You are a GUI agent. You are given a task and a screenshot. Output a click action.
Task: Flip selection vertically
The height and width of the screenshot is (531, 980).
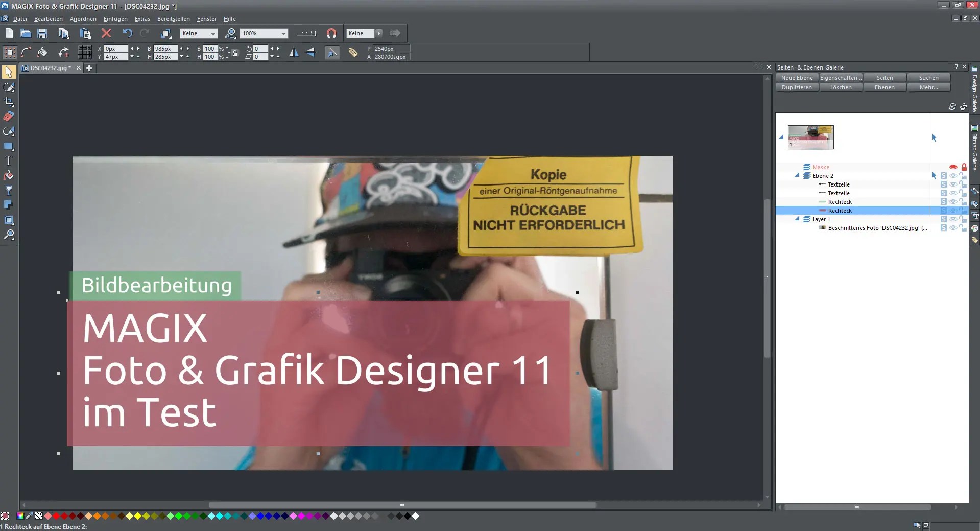pos(310,52)
